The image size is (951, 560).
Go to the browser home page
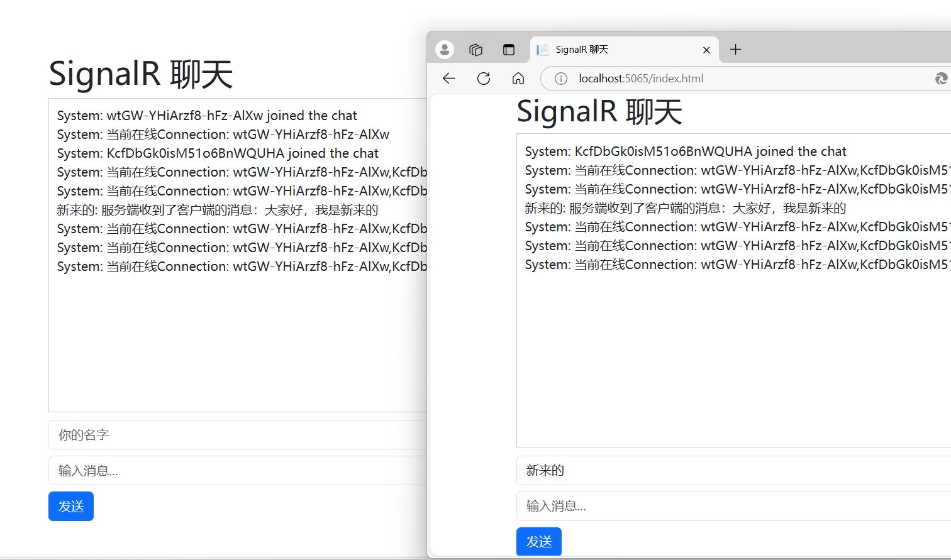point(518,78)
